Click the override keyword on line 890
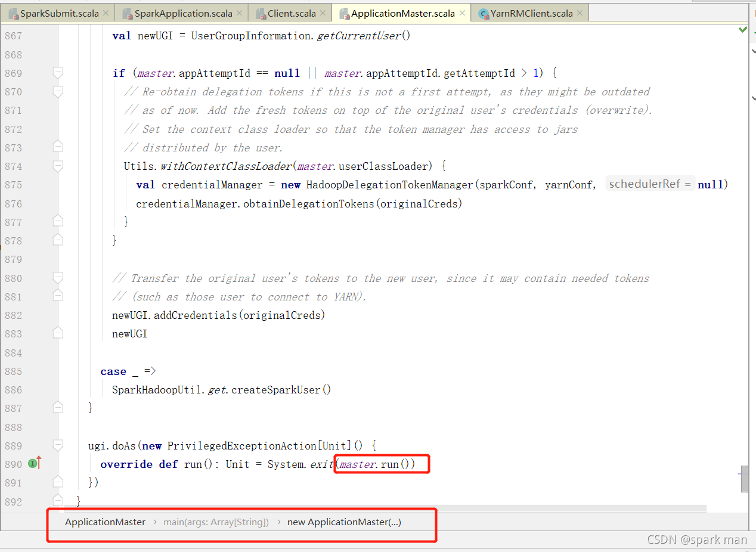Image resolution: width=756 pixels, height=552 pixels. click(x=126, y=464)
